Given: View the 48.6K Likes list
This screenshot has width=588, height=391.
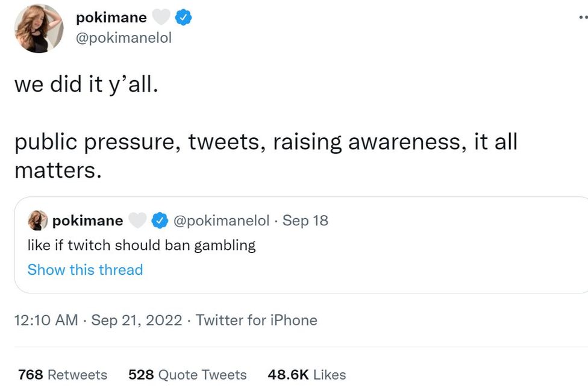Looking at the screenshot, I should [x=307, y=375].
